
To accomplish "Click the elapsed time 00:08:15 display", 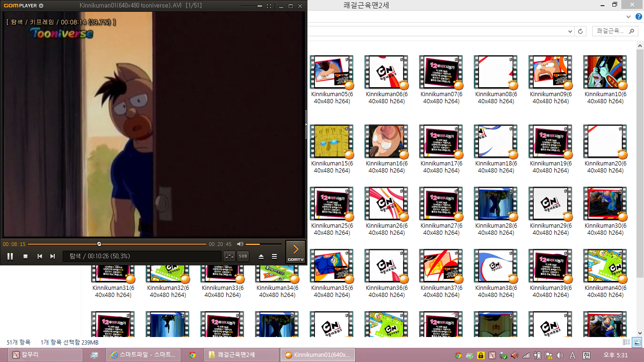I will pos(14,244).
